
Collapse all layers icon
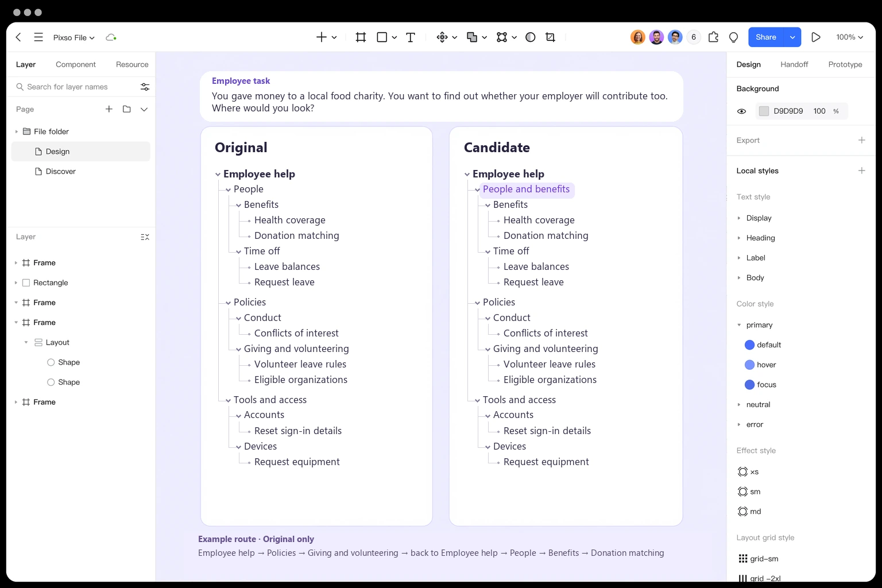[x=145, y=237]
